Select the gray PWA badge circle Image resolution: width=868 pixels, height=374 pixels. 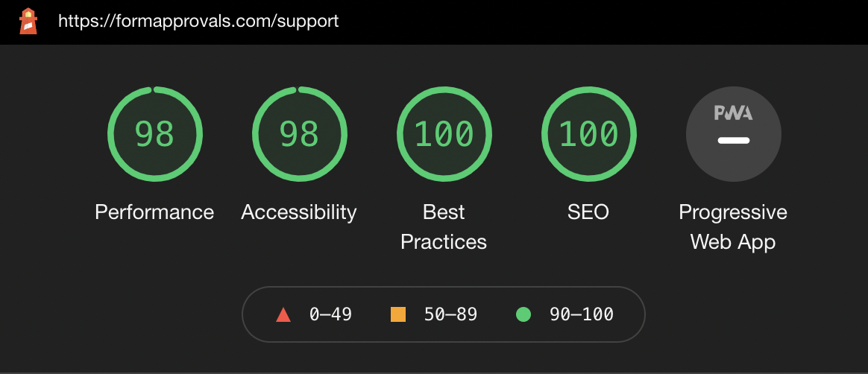tap(734, 134)
